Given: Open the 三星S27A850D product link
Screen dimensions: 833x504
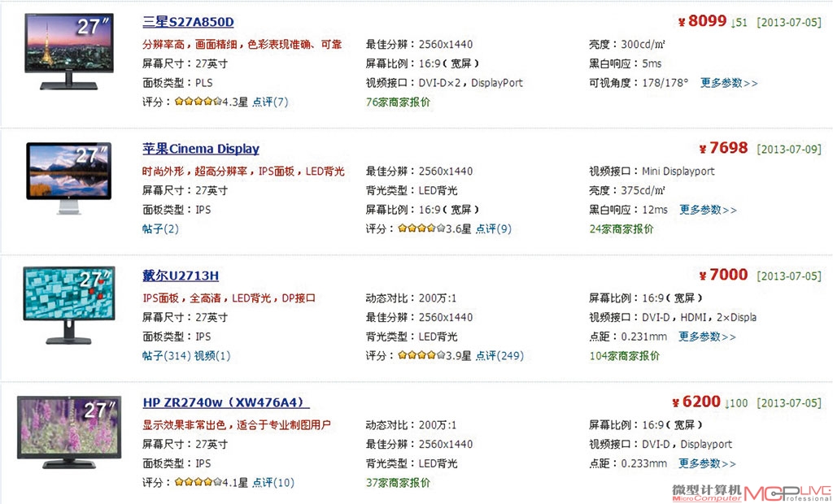Looking at the screenshot, I should click(188, 22).
